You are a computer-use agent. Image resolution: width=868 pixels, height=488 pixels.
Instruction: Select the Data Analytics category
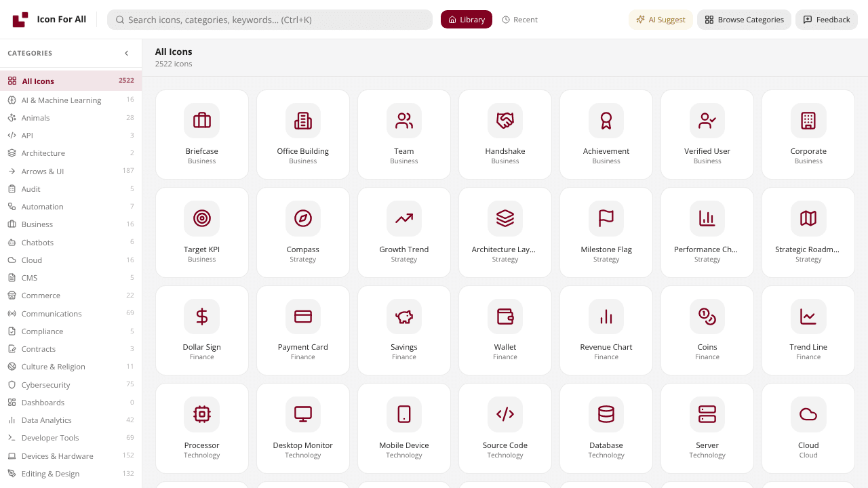71,420
